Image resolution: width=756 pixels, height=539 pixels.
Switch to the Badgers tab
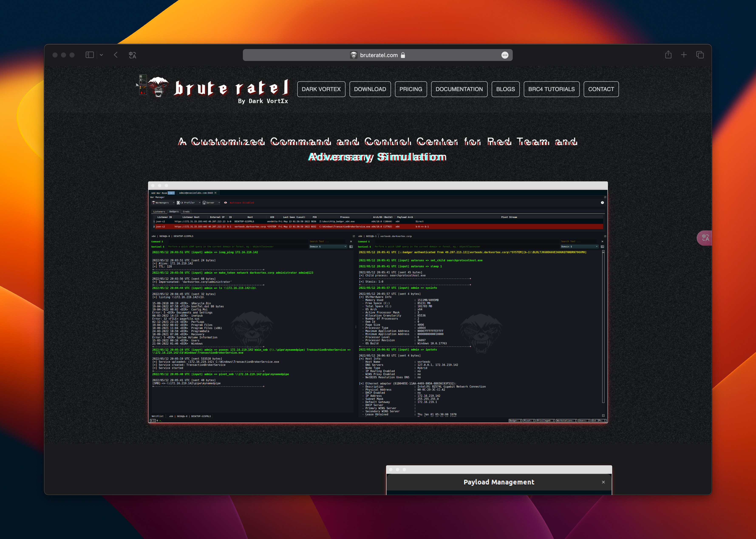point(174,212)
